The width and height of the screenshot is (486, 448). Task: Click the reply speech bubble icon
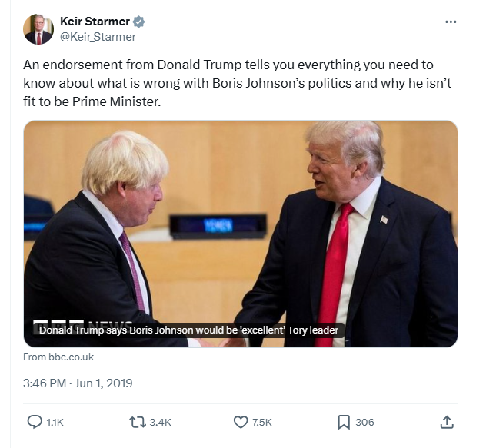tap(35, 422)
